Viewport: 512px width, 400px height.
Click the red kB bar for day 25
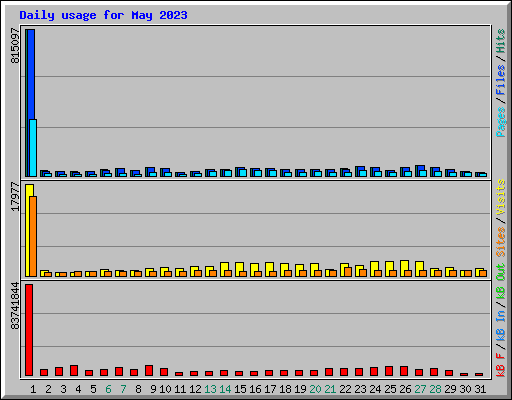click(x=389, y=371)
